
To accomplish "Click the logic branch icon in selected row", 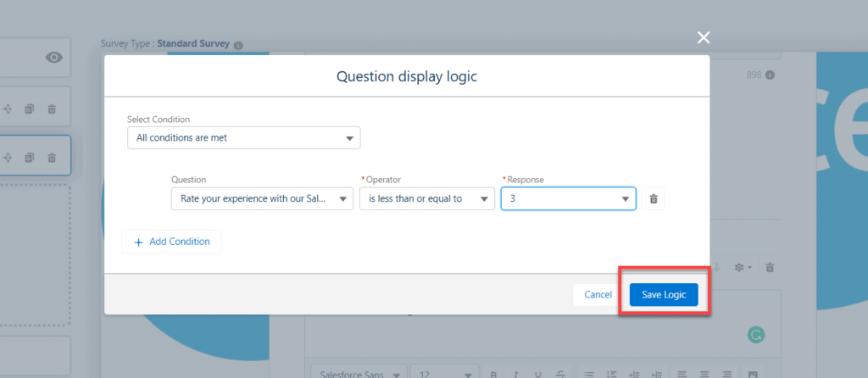I will 8,158.
